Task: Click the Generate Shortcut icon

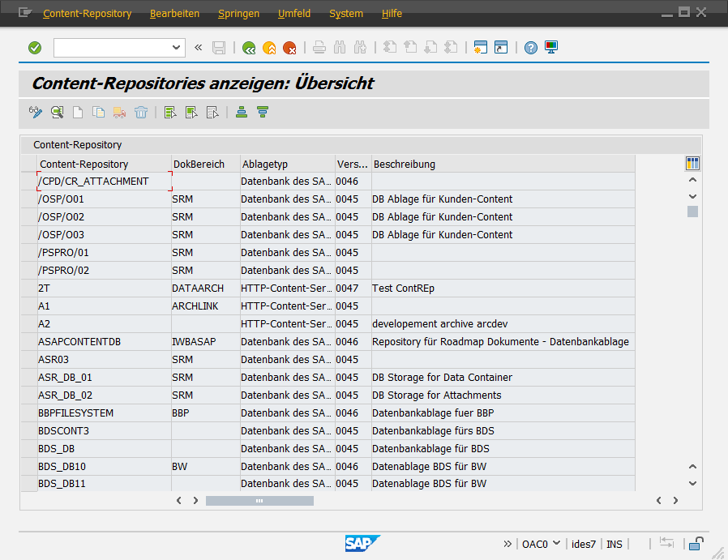Action: tap(501, 47)
